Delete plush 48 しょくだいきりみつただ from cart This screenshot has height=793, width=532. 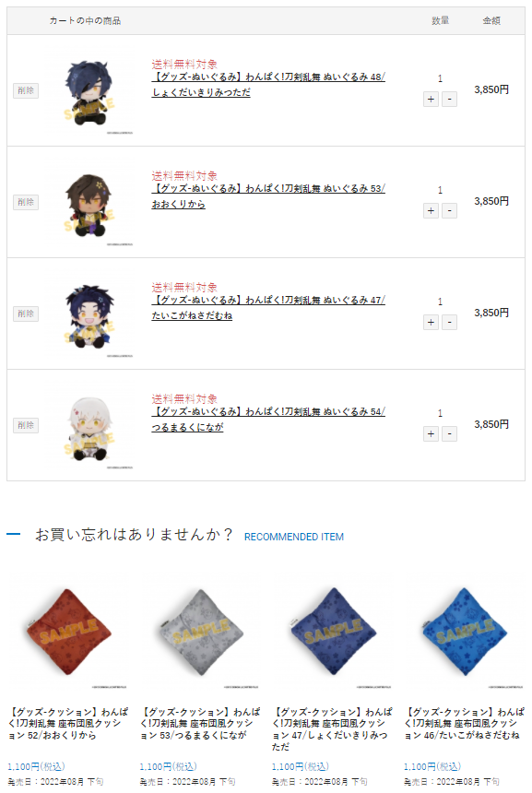tap(26, 90)
